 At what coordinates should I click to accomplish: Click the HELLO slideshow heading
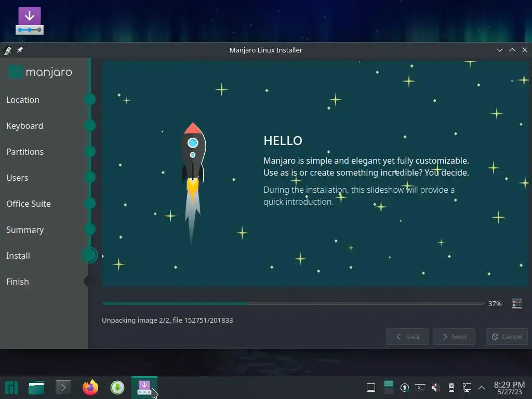[x=283, y=140]
